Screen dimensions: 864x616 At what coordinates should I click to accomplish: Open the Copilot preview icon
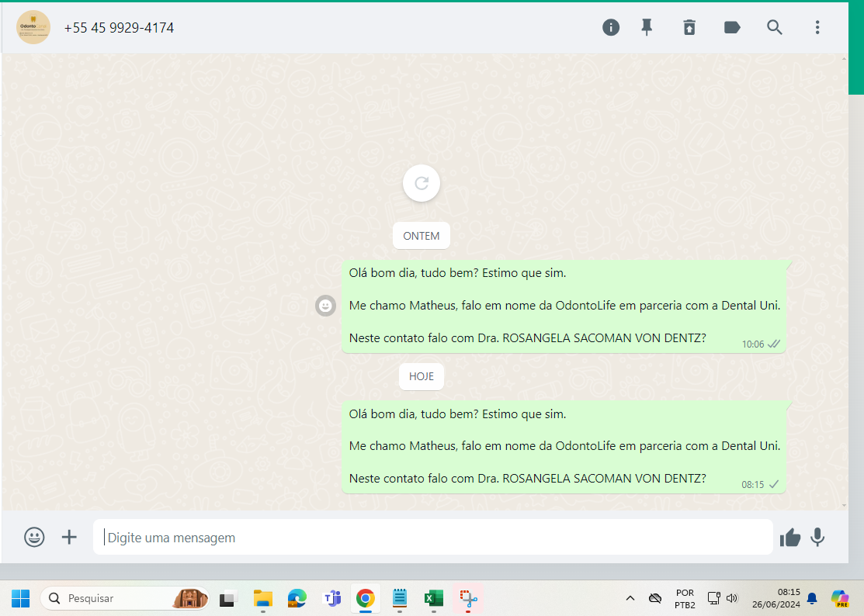840,598
